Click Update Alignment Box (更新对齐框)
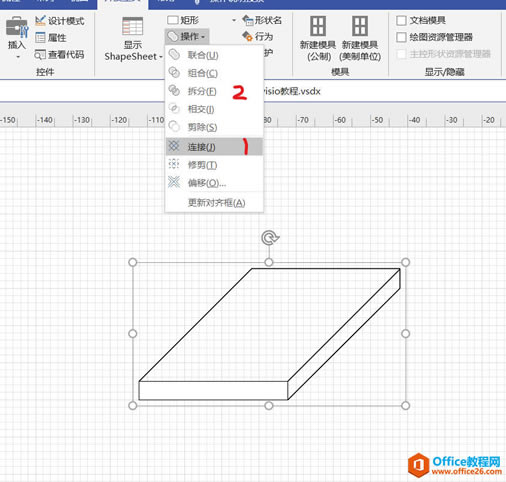506x482 pixels. tap(214, 202)
